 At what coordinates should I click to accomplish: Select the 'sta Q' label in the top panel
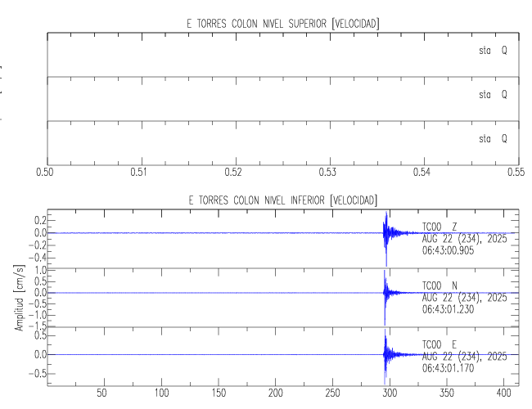coord(493,51)
